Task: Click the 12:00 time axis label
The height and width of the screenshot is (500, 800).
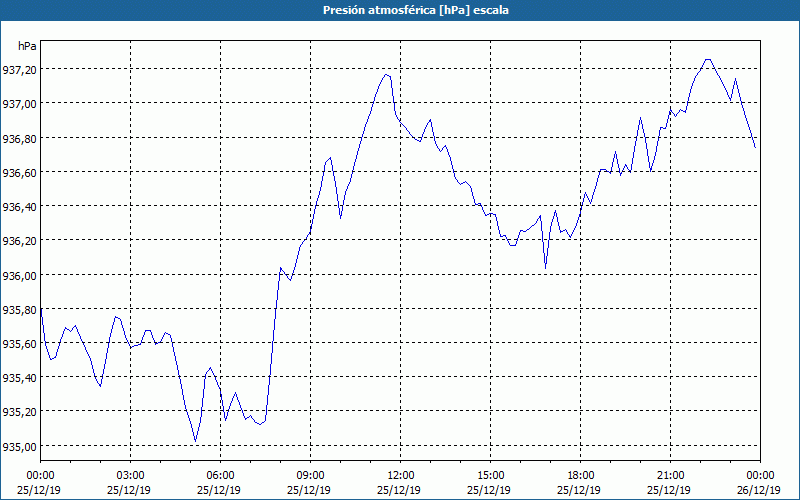Action: click(401, 476)
